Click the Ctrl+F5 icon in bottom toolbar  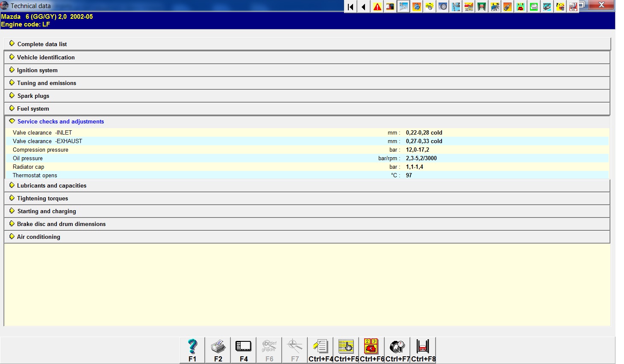coord(346,350)
